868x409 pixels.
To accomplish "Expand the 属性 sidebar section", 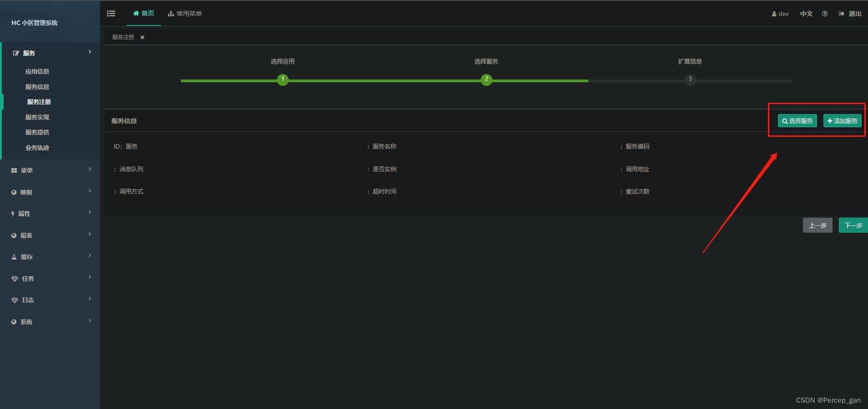I will [50, 214].
